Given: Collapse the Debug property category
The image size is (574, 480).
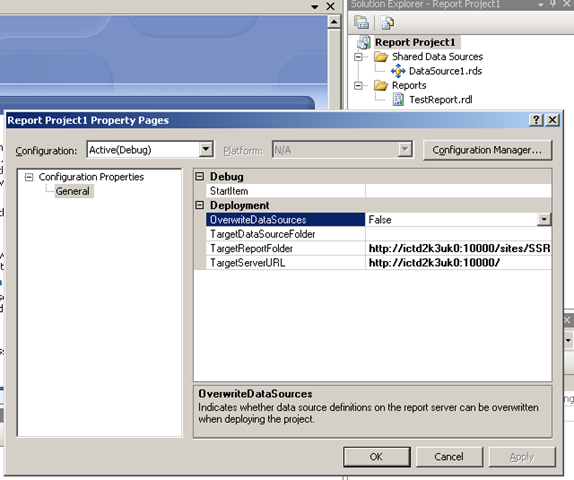Looking at the screenshot, I should 200,176.
